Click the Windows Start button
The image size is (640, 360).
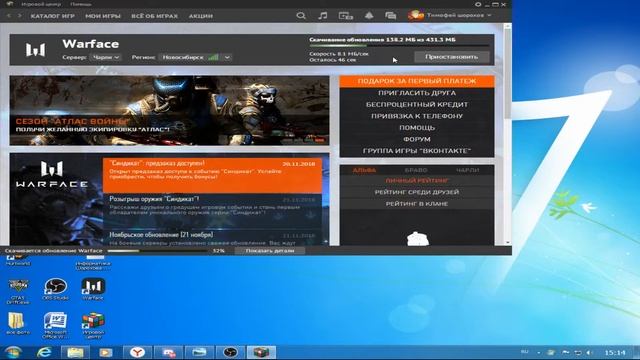(x=13, y=352)
